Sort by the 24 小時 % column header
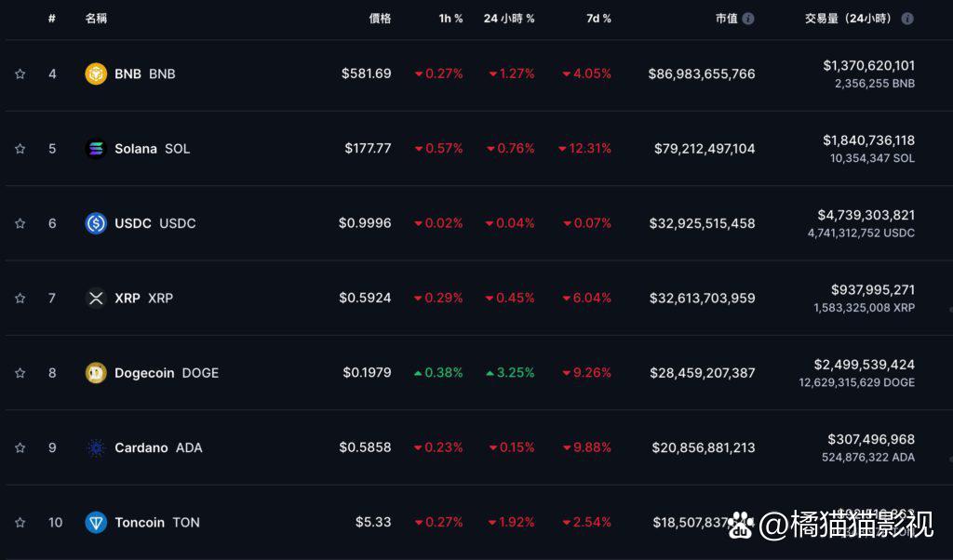The image size is (953, 560). [x=509, y=19]
